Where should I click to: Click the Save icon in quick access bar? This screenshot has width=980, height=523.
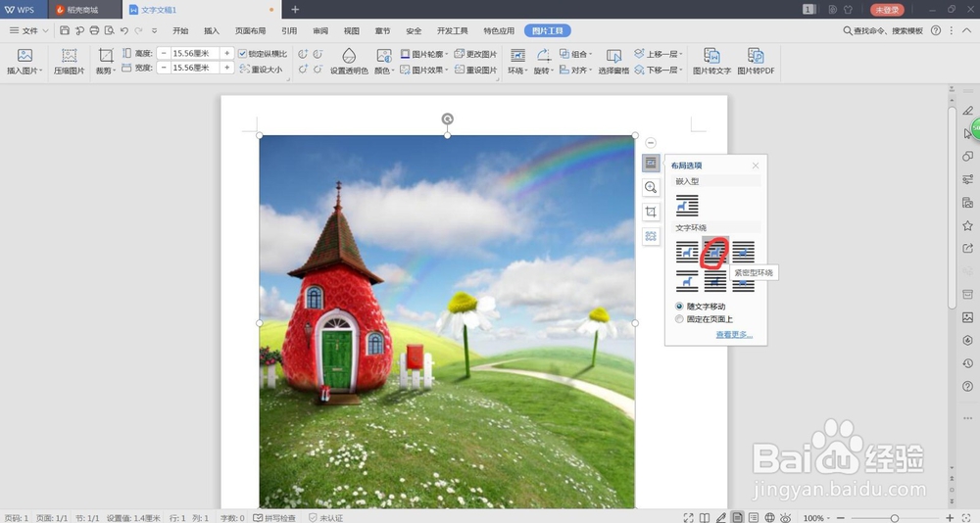(x=65, y=30)
